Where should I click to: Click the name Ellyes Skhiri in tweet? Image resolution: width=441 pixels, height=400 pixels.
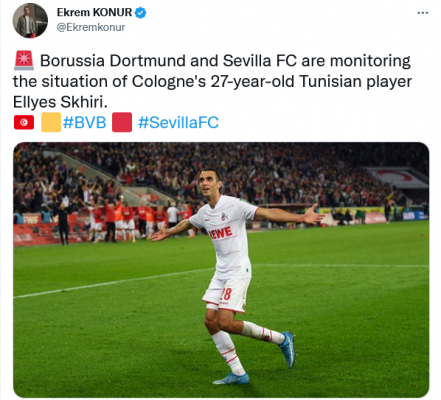pyautogui.click(x=60, y=102)
